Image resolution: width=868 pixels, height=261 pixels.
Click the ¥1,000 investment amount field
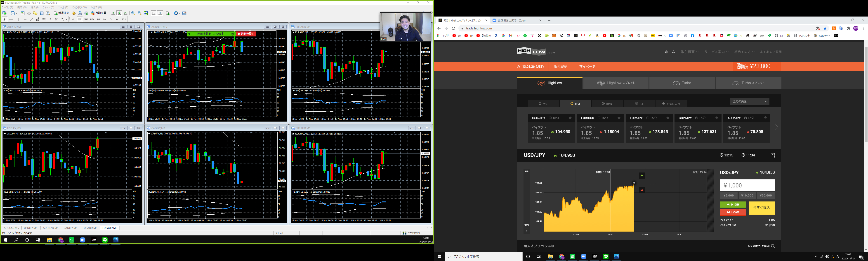click(x=747, y=185)
